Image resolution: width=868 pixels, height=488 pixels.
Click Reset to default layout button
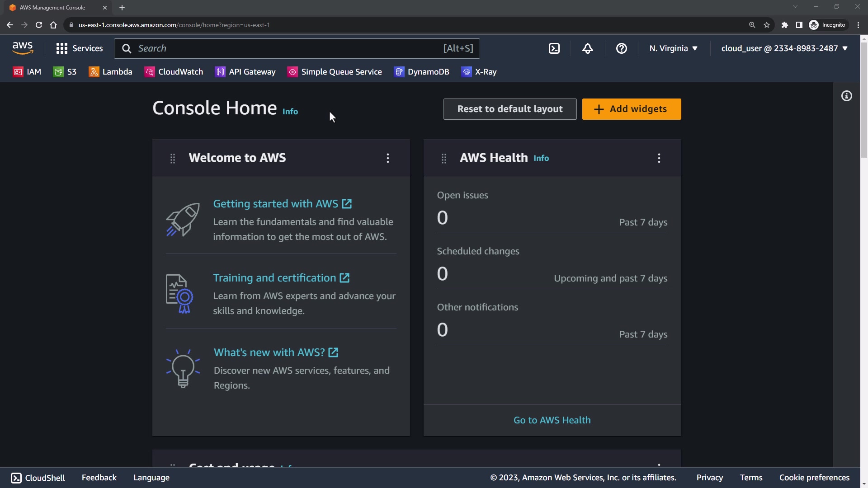(510, 109)
